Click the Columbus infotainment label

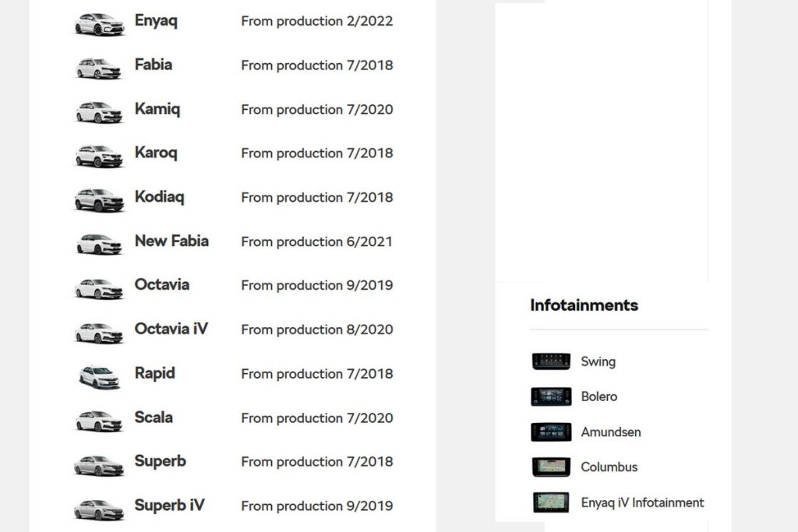[x=609, y=467]
